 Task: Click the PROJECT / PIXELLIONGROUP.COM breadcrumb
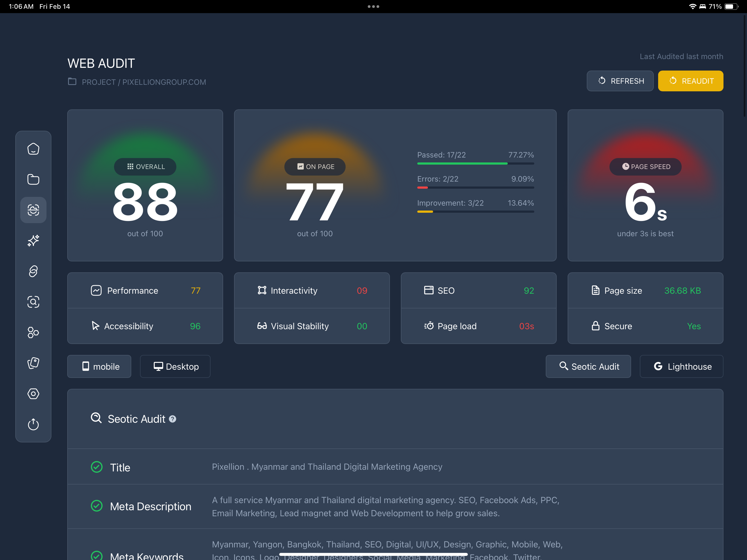tap(144, 82)
